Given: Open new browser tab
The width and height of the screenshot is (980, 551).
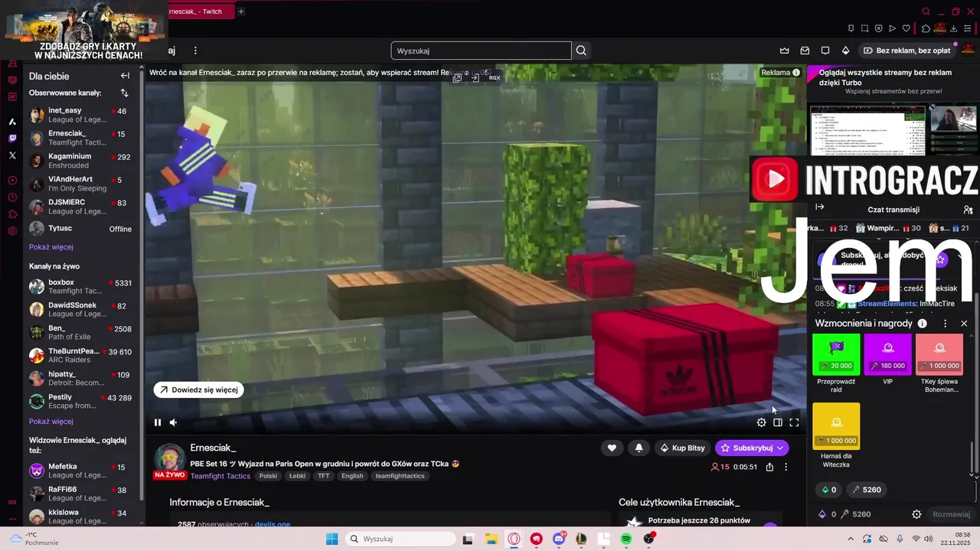Looking at the screenshot, I should coord(240,11).
